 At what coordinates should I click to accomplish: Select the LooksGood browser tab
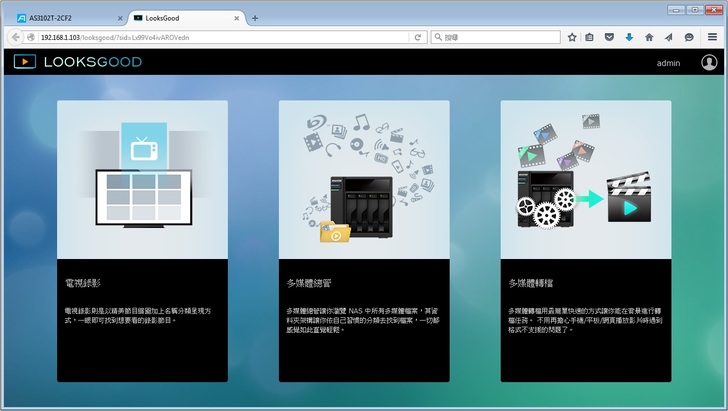(180, 18)
